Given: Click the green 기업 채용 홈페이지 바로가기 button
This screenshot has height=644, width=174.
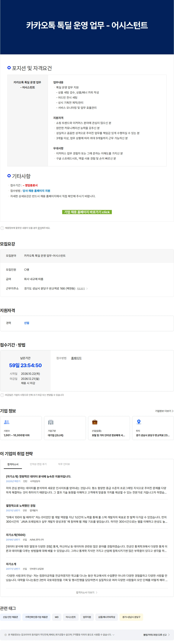Looking at the screenshot, I should [x=87, y=212].
